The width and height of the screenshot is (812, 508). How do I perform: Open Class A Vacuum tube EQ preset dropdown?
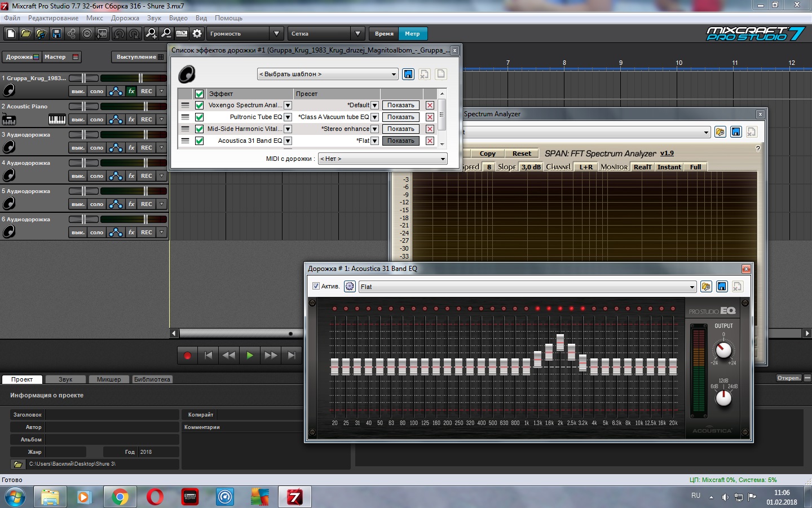[374, 117]
